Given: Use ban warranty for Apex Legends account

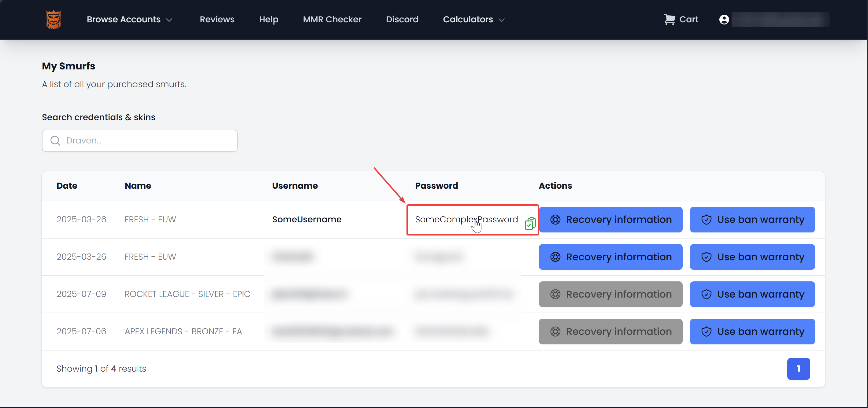Looking at the screenshot, I should tap(752, 332).
